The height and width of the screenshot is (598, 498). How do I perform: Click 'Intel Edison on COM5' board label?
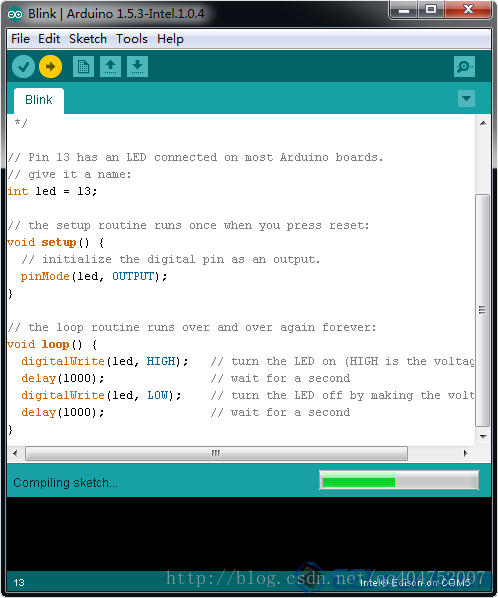tap(415, 583)
